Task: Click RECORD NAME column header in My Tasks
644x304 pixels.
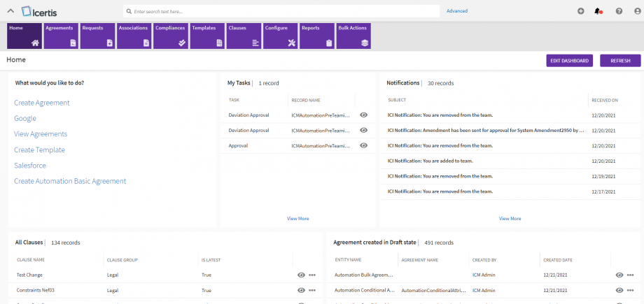Action: pos(306,100)
